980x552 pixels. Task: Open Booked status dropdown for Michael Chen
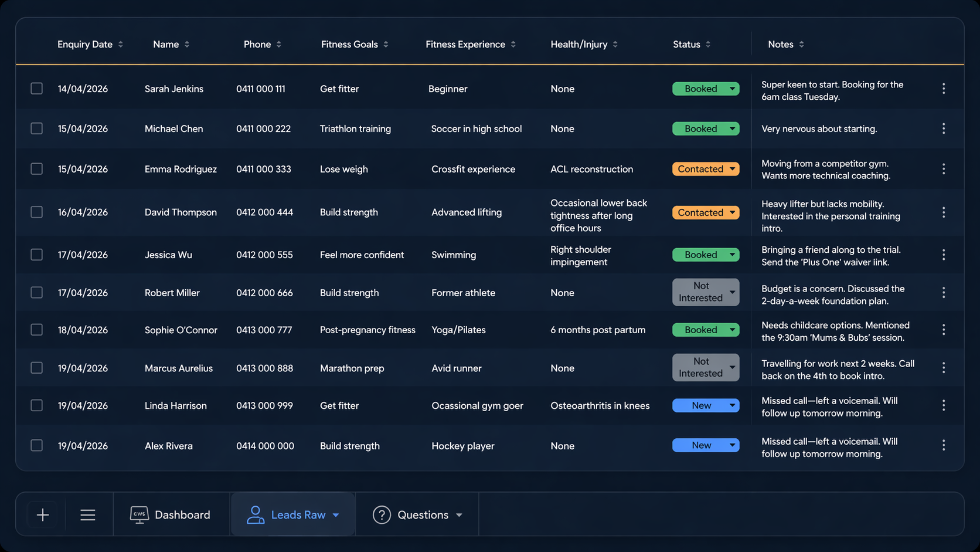click(706, 128)
